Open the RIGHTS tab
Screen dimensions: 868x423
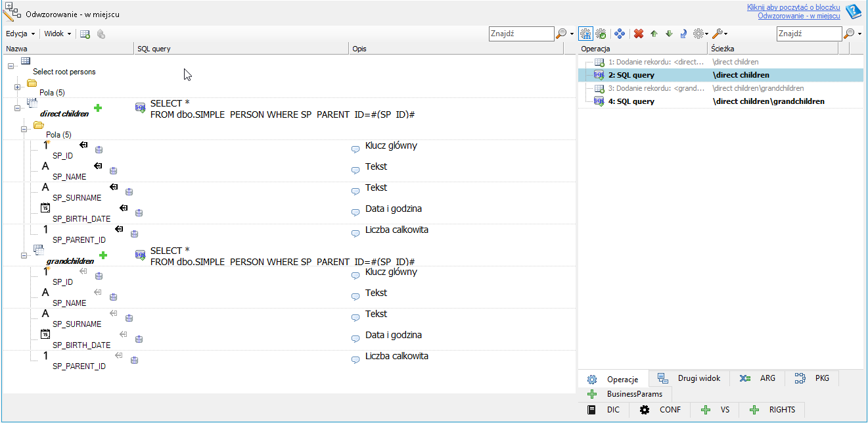point(773,409)
